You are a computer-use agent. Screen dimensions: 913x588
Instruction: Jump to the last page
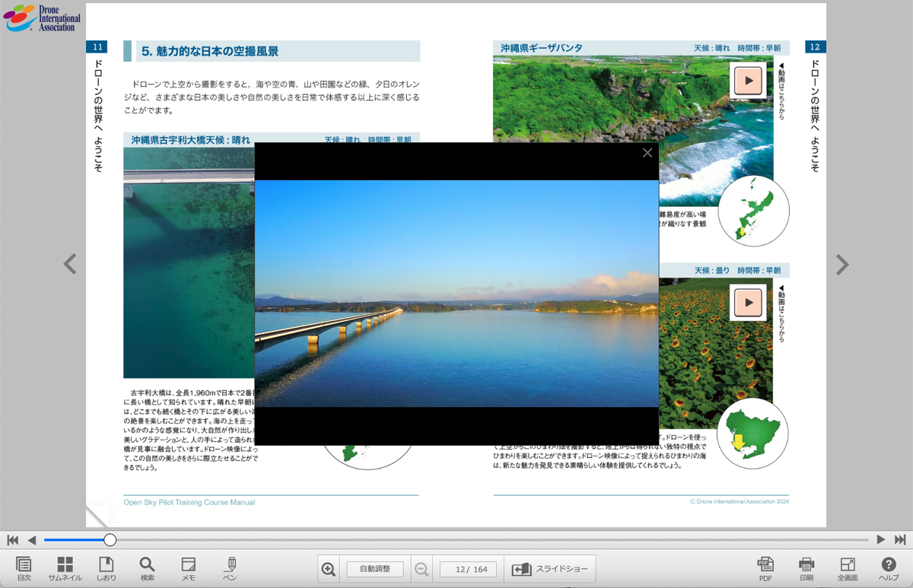(900, 540)
